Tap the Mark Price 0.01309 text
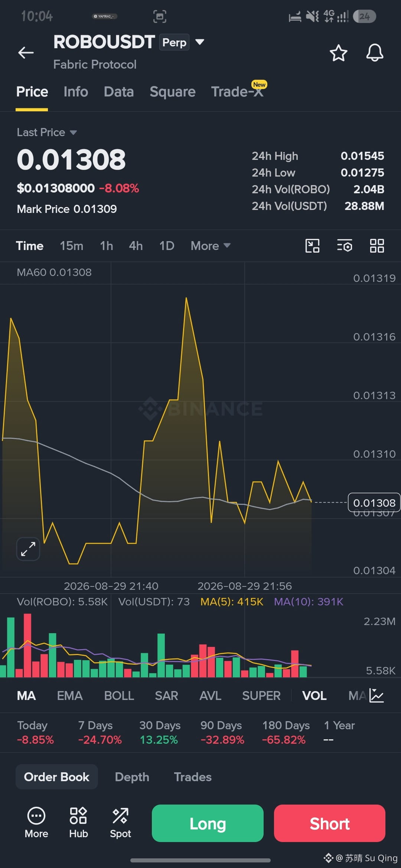The image size is (401, 868). point(67,209)
